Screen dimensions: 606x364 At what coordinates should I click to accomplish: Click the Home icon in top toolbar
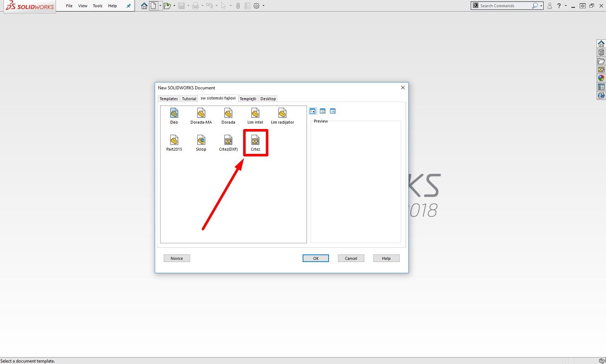tap(144, 6)
